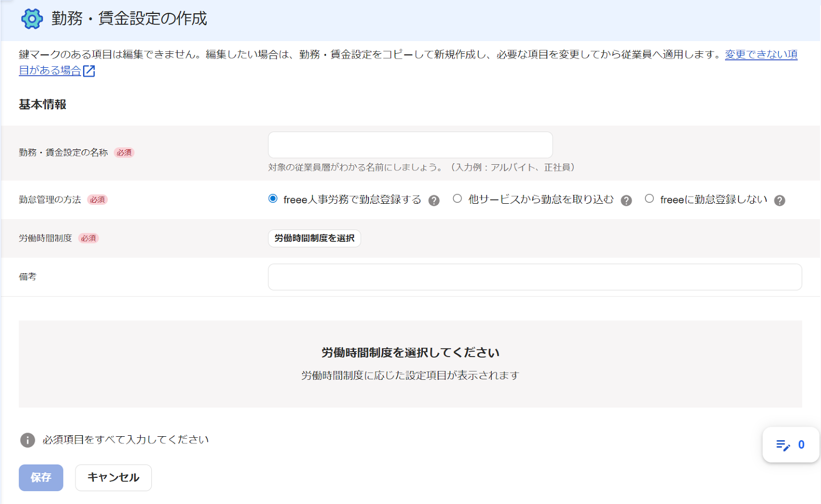Open help icon for 他サービスから勤怠を取り込む
Viewport: 821px width, 504px height.
pos(626,200)
